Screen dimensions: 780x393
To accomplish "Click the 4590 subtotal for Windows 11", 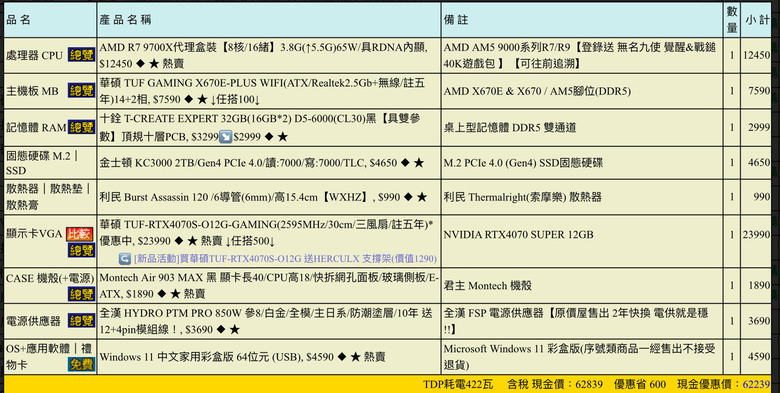I will click(759, 357).
